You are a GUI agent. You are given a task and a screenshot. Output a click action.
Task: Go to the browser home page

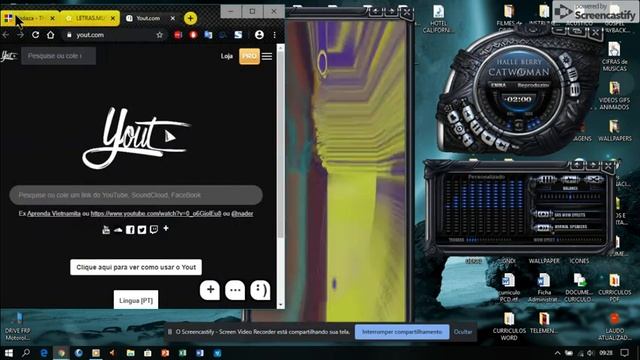point(51,35)
